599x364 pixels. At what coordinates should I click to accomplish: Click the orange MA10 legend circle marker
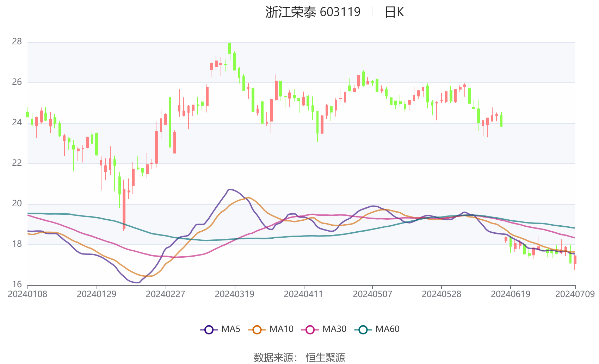coord(257,330)
